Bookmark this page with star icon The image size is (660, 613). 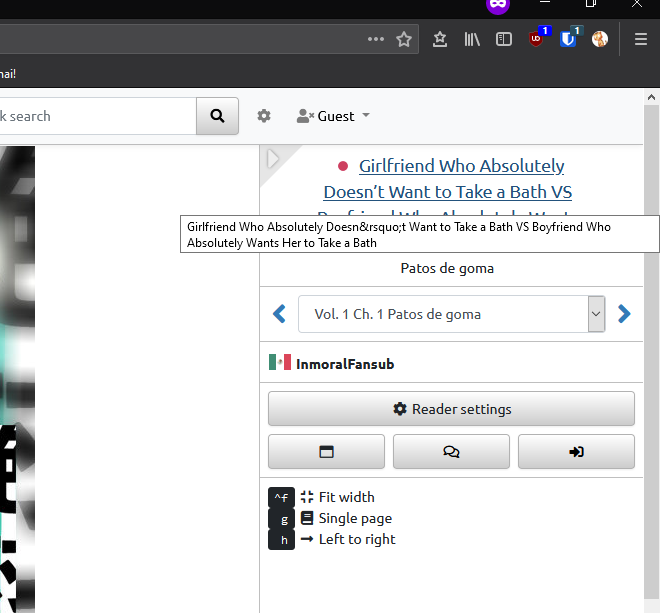[404, 39]
